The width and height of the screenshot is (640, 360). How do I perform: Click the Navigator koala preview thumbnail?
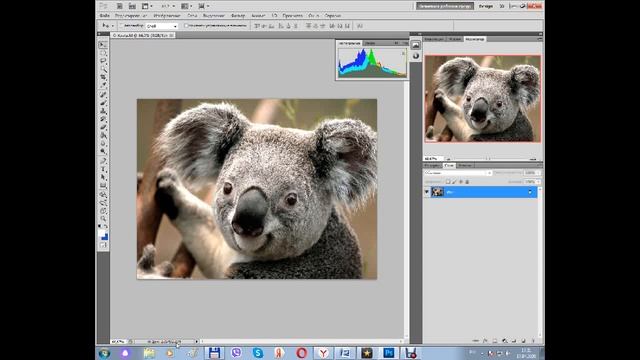pyautogui.click(x=482, y=99)
